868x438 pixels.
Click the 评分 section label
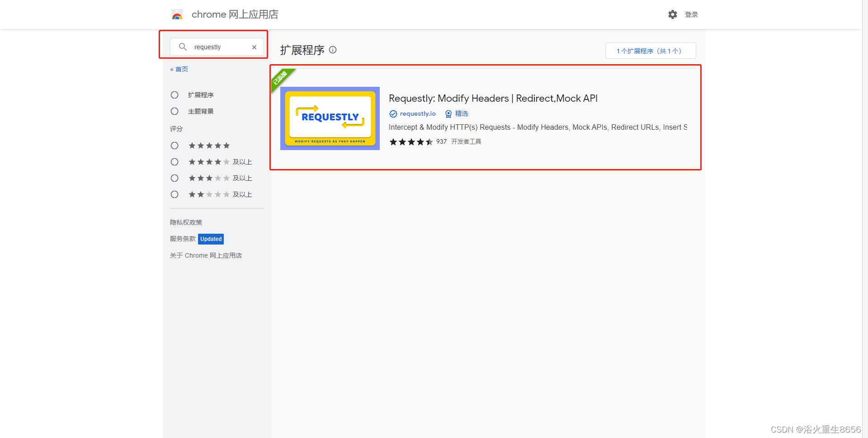(x=176, y=129)
